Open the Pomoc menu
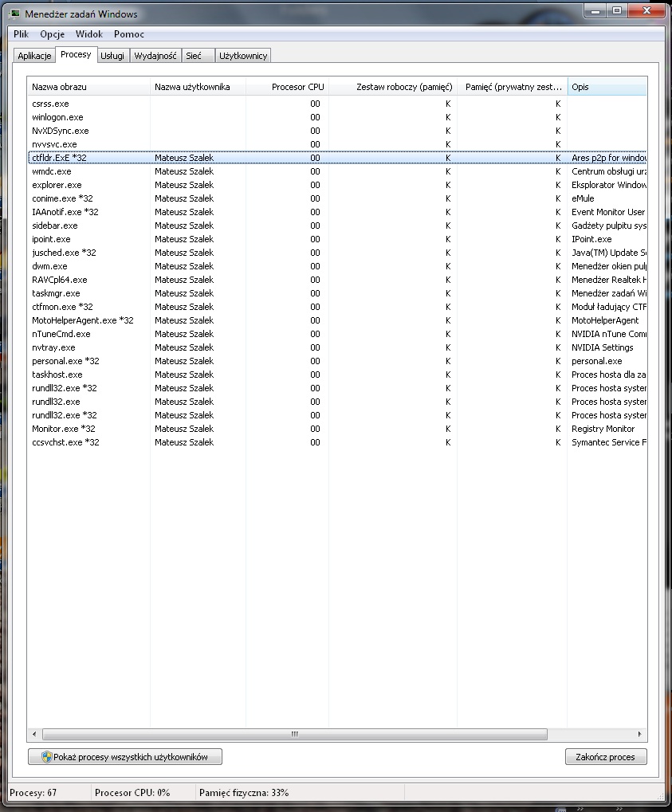Image resolution: width=672 pixels, height=812 pixels. tap(128, 34)
